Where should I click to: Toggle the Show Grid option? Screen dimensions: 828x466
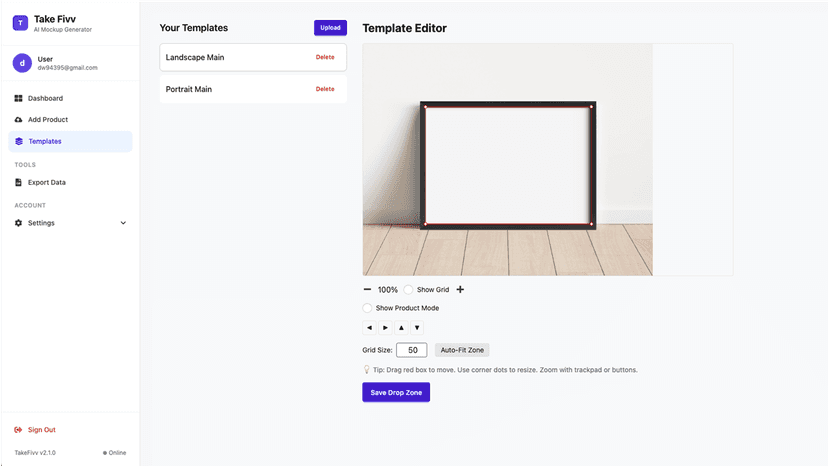(x=408, y=290)
